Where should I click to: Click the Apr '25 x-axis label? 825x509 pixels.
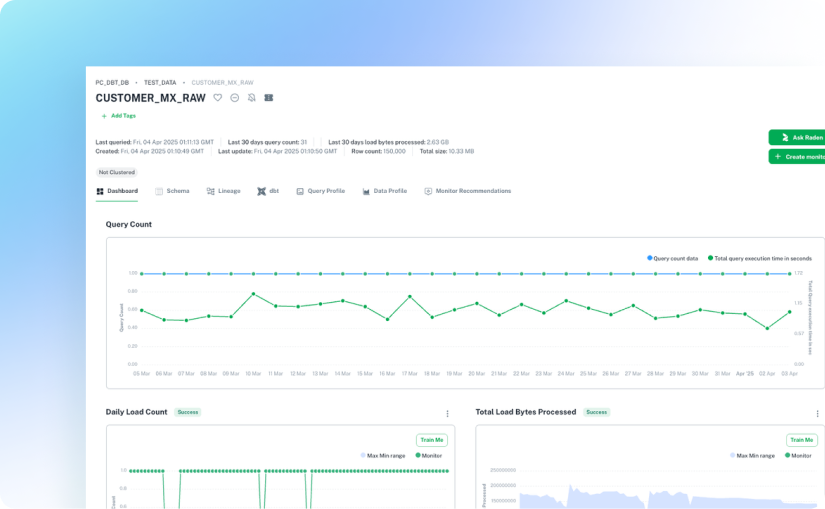pyautogui.click(x=744, y=374)
